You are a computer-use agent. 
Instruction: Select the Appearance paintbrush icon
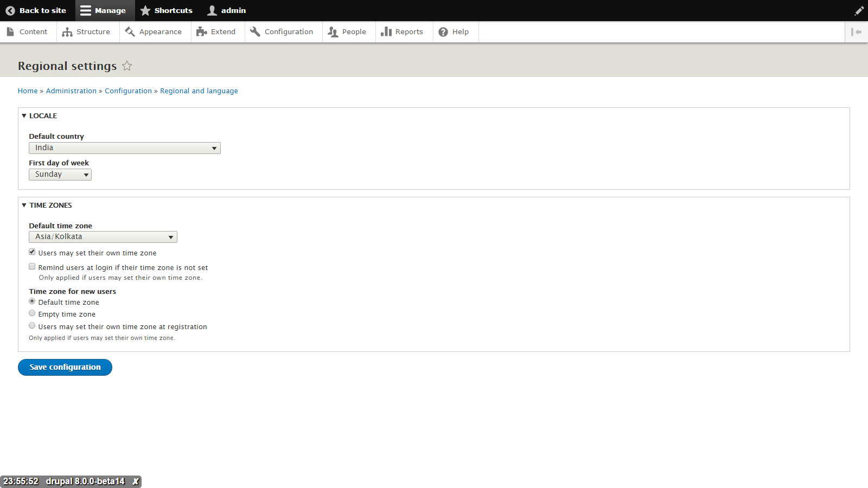[130, 31]
